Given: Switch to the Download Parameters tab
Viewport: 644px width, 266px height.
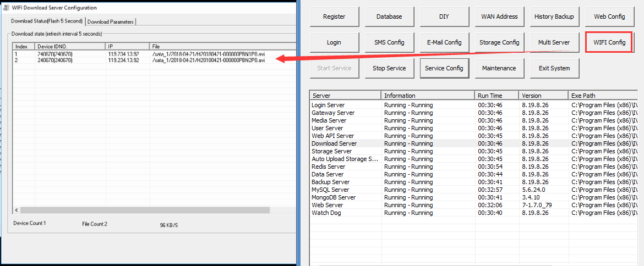Looking at the screenshot, I should click(x=111, y=21).
